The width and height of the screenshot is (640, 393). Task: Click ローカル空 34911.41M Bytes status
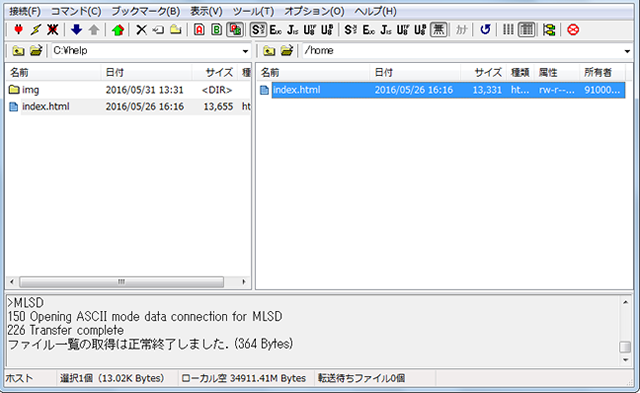coord(244,378)
